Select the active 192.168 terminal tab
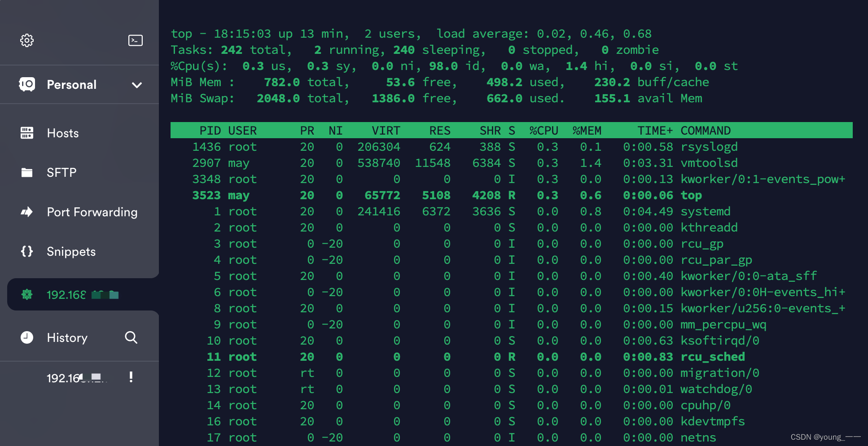The height and width of the screenshot is (446, 868). point(83,294)
